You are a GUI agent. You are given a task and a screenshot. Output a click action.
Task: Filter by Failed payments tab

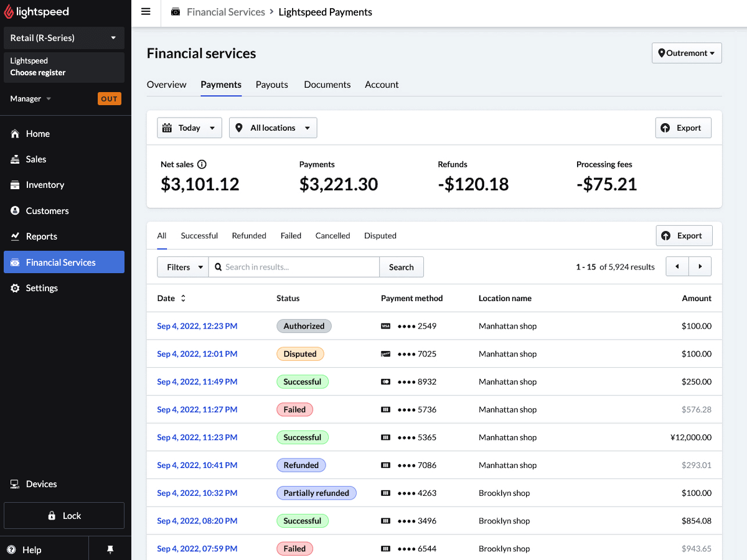291,236
